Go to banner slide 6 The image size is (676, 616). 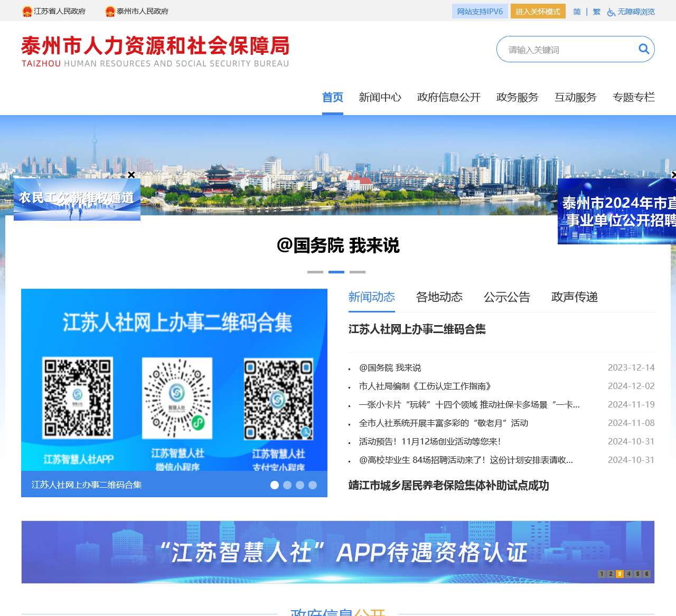[x=646, y=574]
